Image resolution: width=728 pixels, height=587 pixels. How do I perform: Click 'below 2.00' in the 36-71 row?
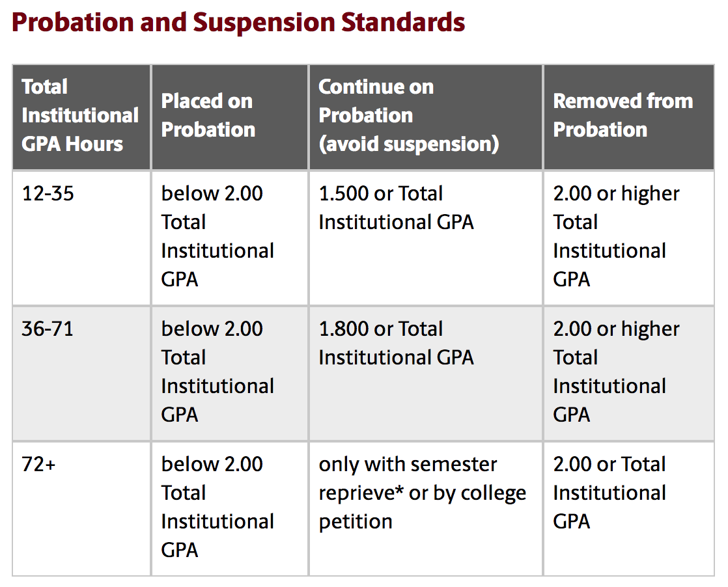(x=212, y=329)
